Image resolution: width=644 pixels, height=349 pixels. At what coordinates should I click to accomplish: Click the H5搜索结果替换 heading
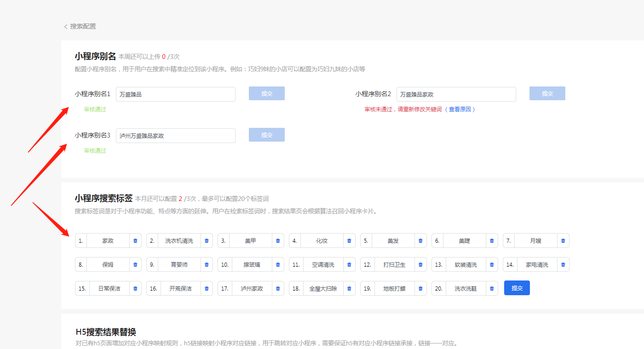[x=106, y=332]
